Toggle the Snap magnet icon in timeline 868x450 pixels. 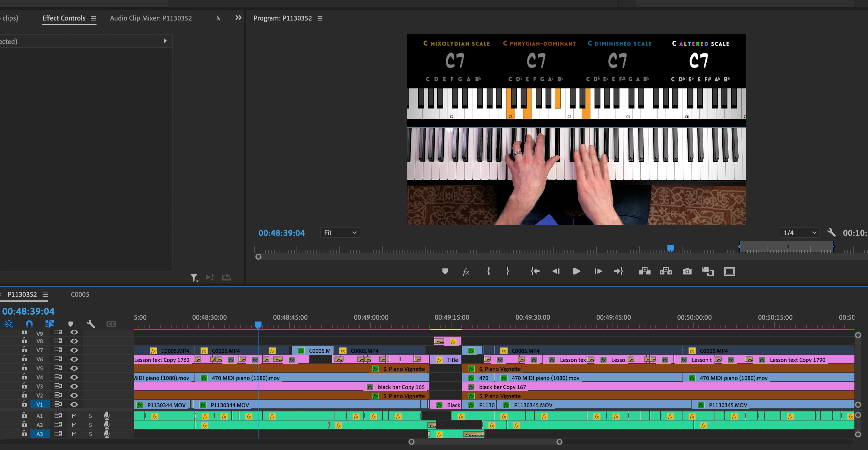click(29, 324)
